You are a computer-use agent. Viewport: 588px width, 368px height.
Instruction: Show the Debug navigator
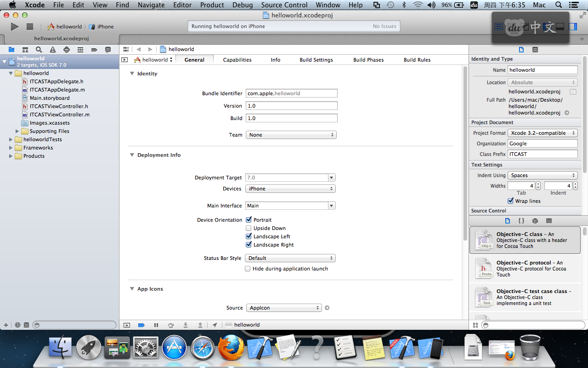(80, 50)
